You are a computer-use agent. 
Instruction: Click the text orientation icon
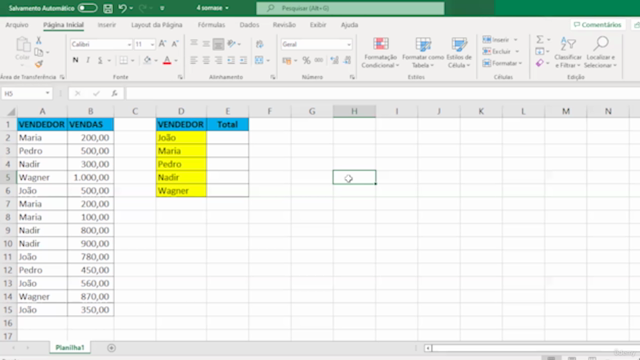tap(231, 44)
